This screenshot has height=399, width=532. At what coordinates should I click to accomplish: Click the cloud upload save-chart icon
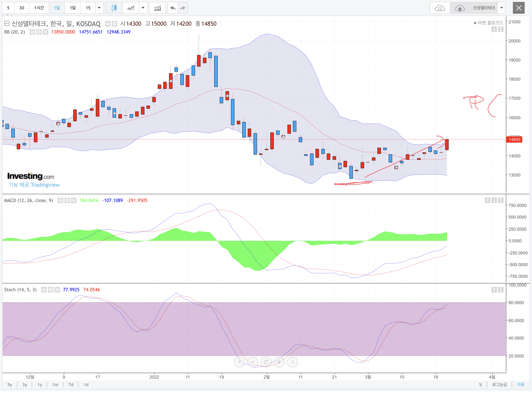click(x=460, y=8)
